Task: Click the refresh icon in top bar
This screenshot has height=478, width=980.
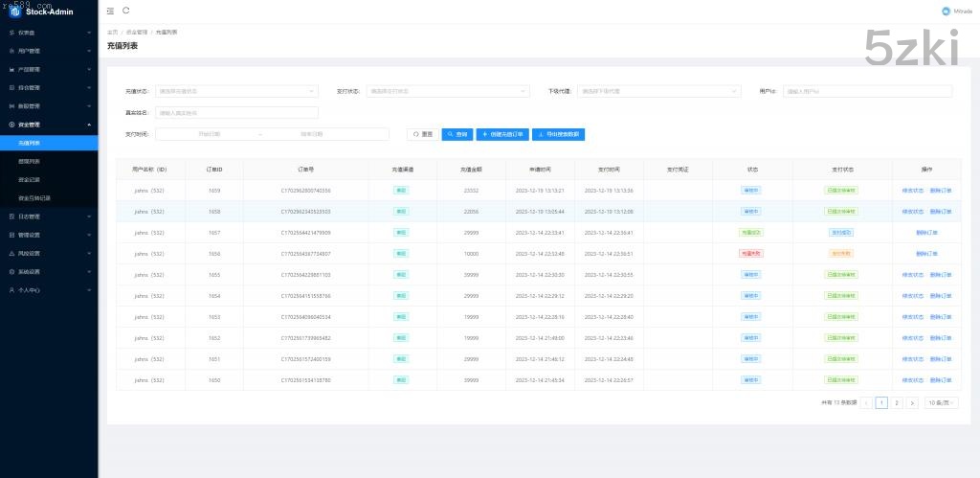Action: (125, 11)
